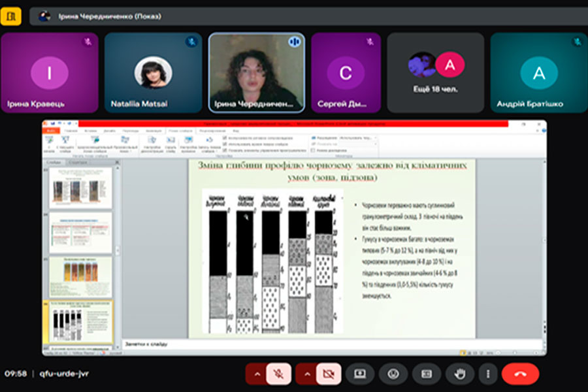
Task: Open more options three-dot menu
Action: [488, 374]
